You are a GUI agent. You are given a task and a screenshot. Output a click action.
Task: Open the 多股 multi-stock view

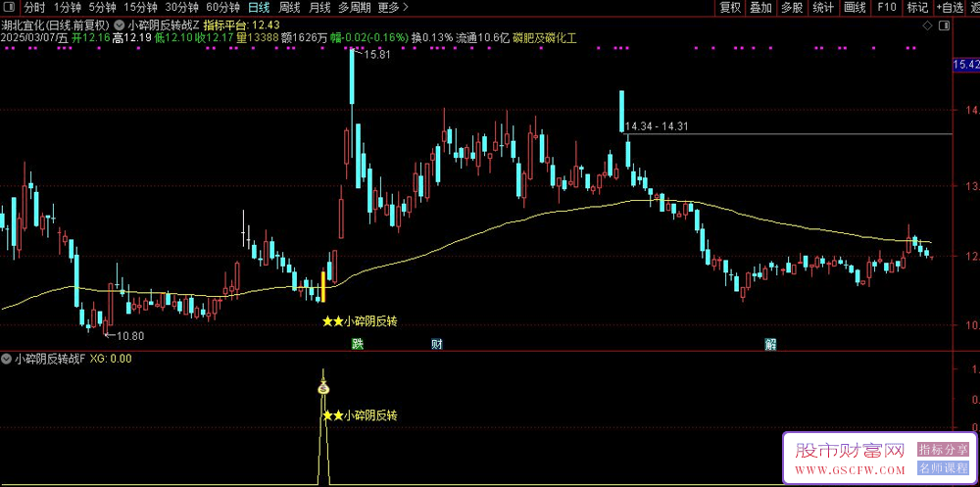[x=792, y=8]
